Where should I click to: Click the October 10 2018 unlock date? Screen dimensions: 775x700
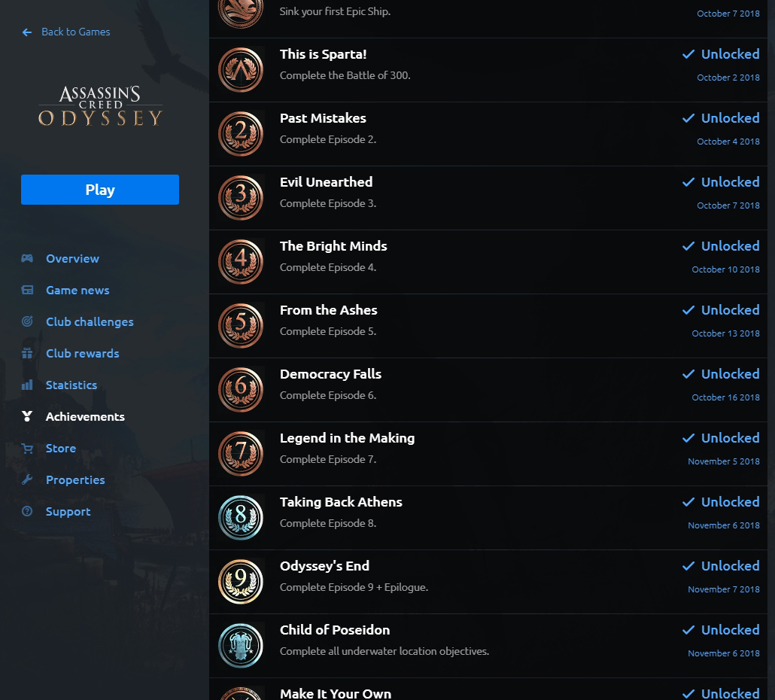click(725, 269)
